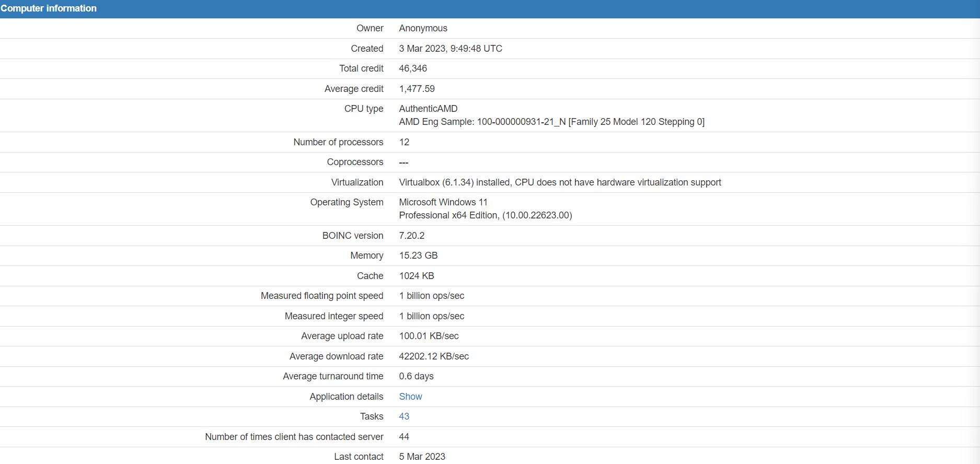Click the CPU type label
This screenshot has width=980, height=464.
(364, 109)
